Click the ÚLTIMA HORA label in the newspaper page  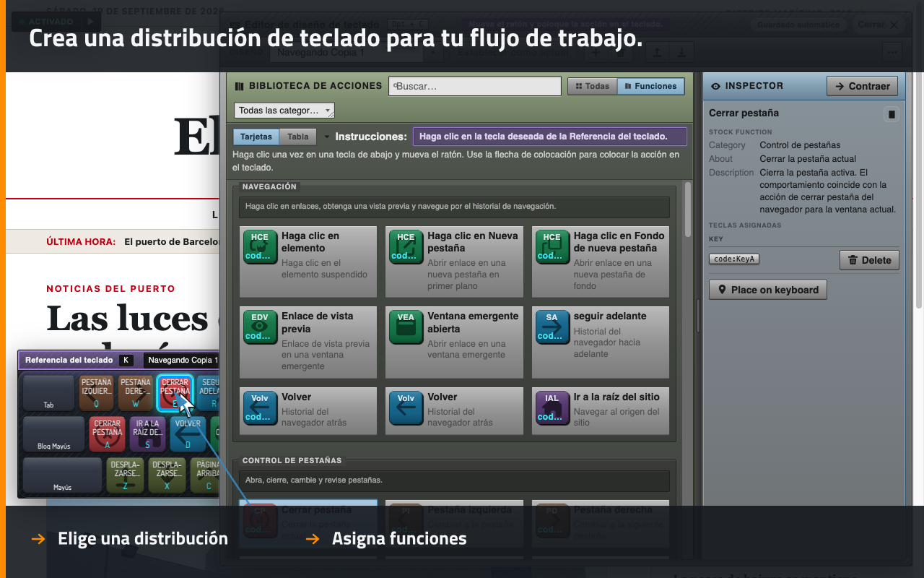click(81, 242)
